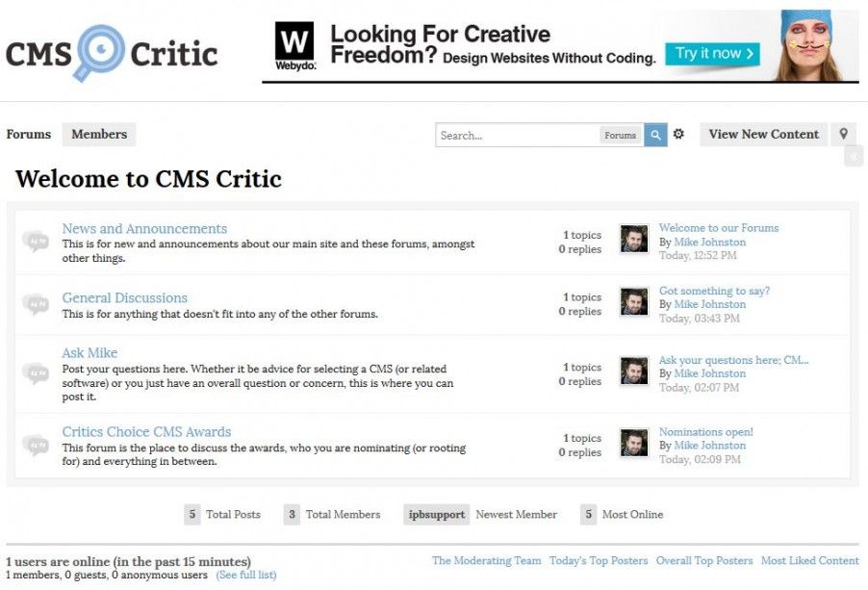Click speech bubble icon for General Discussions

[x=36, y=304]
